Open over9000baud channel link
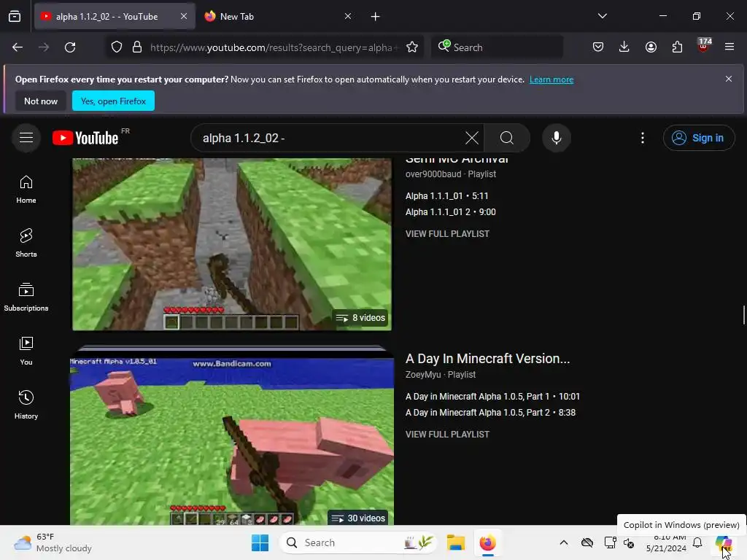The height and width of the screenshot is (560, 747). (x=433, y=174)
